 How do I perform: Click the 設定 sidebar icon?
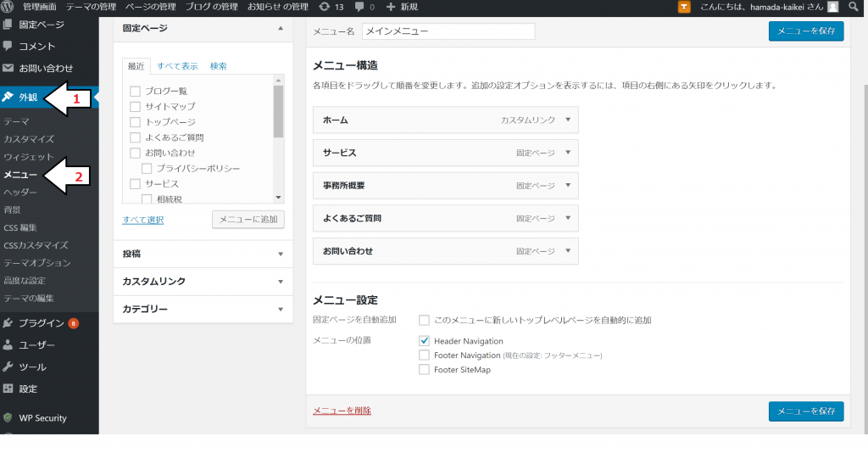(x=8, y=389)
